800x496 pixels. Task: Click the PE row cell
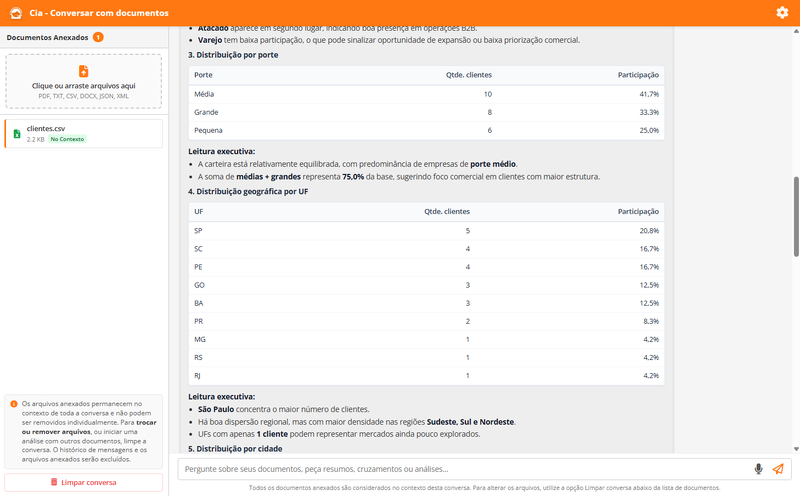coord(198,267)
